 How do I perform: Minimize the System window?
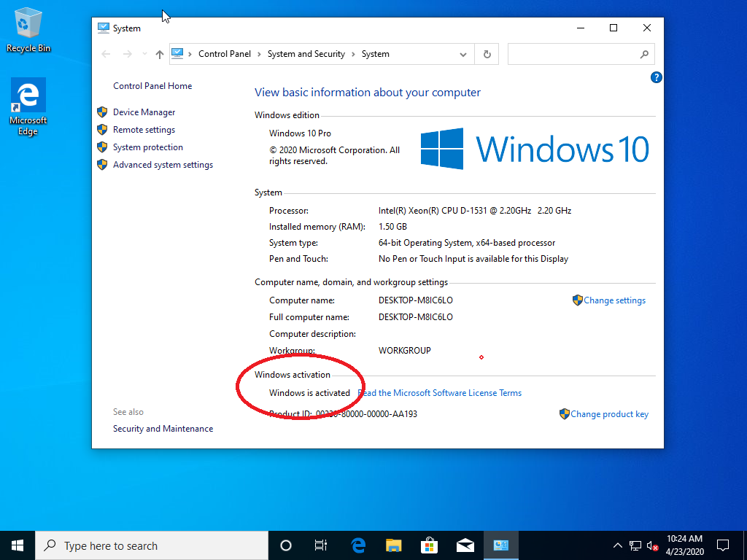[x=581, y=28]
